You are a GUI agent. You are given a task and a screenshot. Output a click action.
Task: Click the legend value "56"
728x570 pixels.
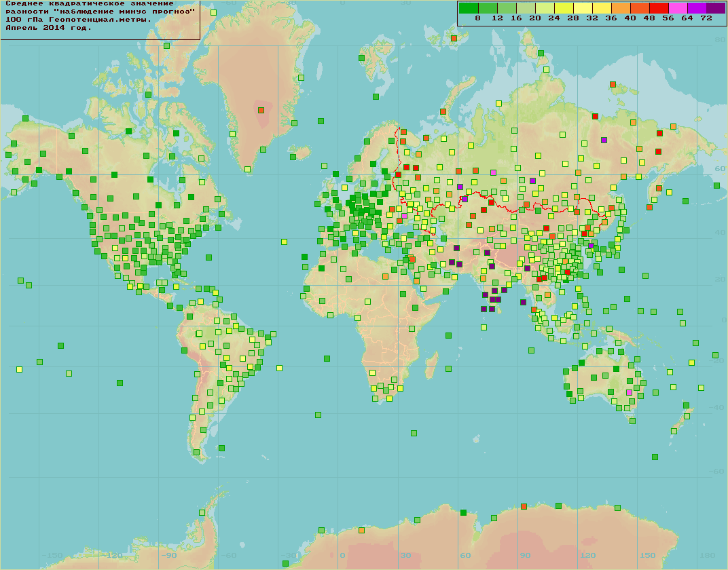pyautogui.click(x=668, y=18)
